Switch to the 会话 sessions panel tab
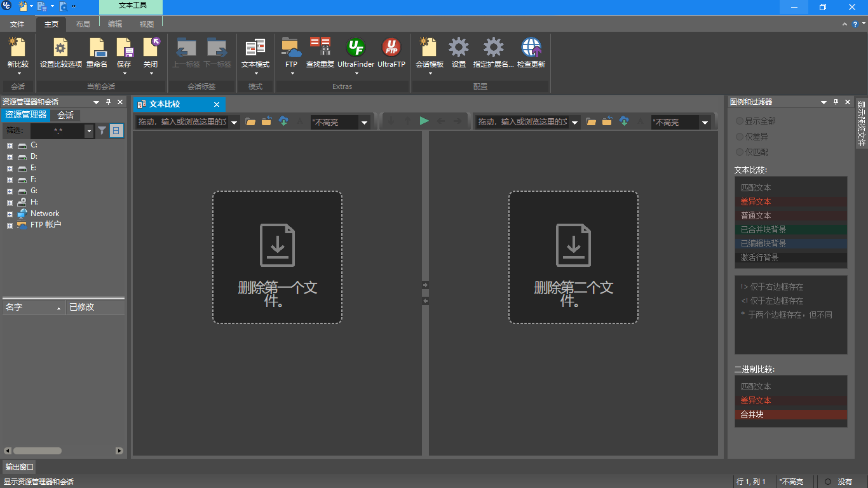The width and height of the screenshot is (868, 488). click(x=65, y=115)
